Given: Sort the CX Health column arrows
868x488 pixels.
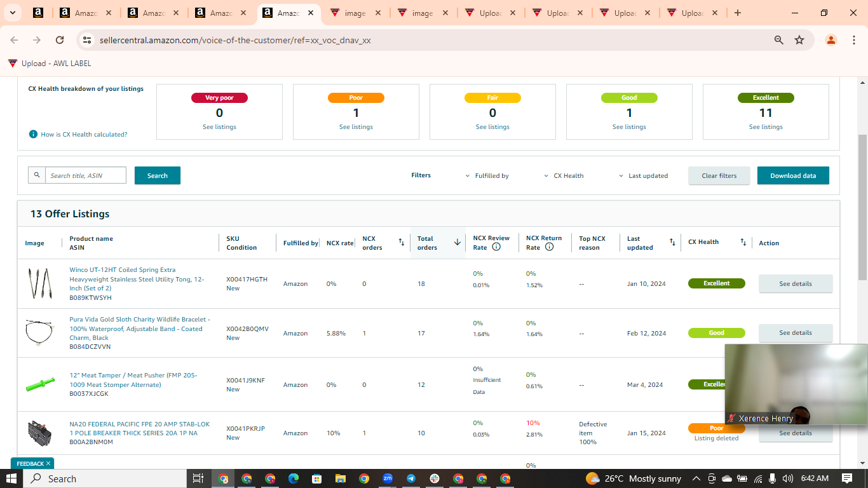Looking at the screenshot, I should pyautogui.click(x=743, y=242).
